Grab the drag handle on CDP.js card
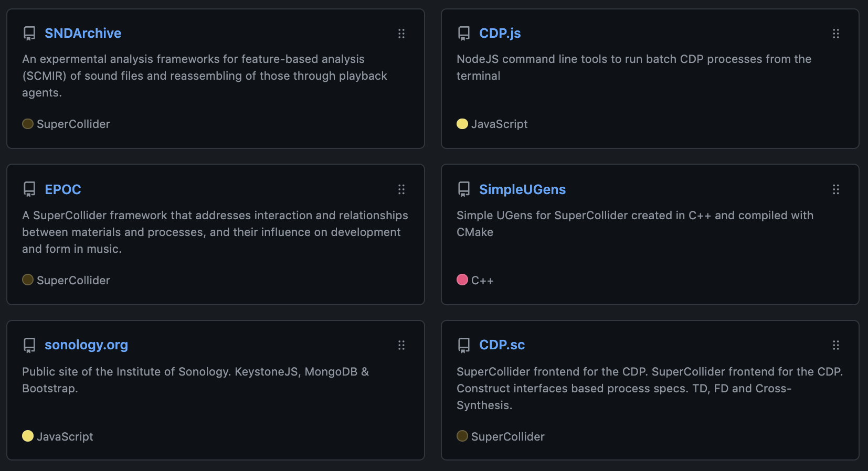Image resolution: width=868 pixels, height=471 pixels. (x=836, y=34)
